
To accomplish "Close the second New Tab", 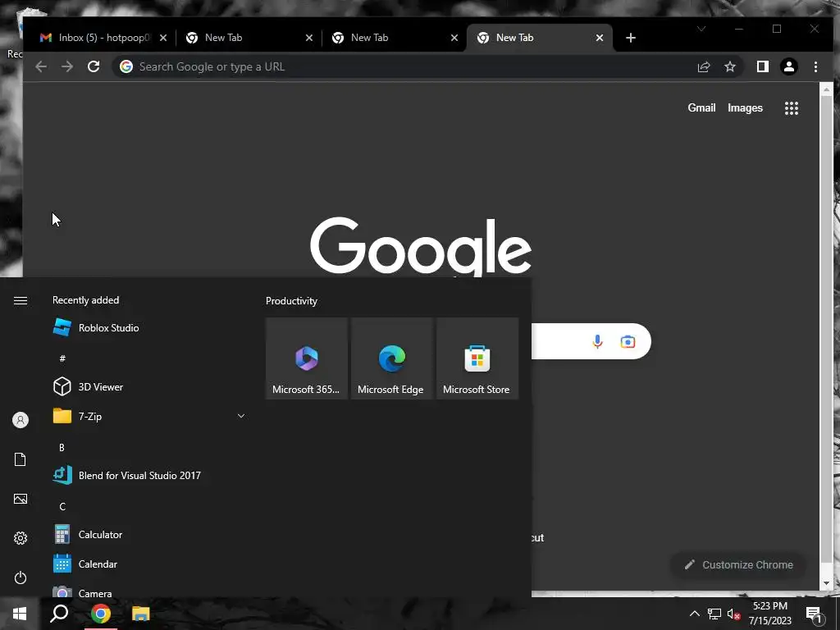I will (454, 38).
